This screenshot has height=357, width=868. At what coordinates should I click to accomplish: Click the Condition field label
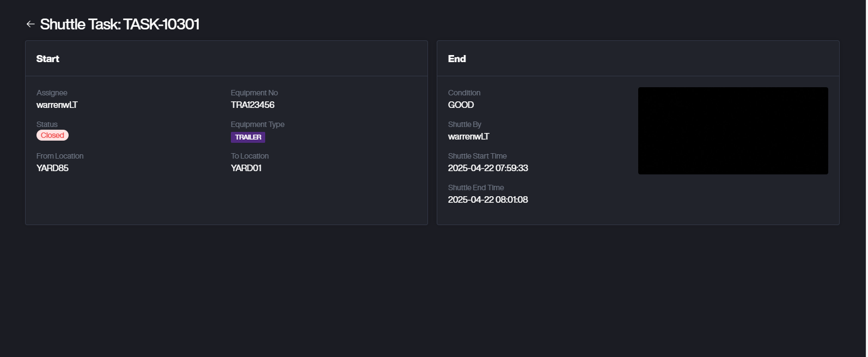(464, 93)
